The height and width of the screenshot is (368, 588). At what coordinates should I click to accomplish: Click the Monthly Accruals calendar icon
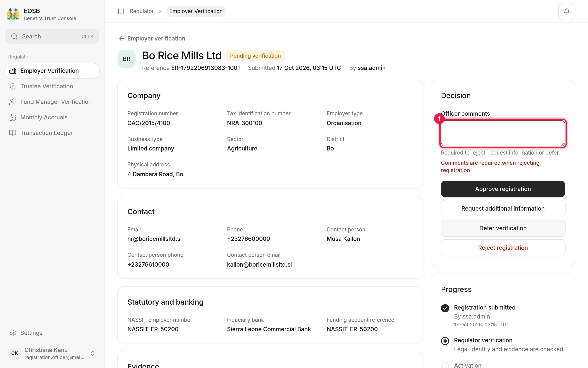coord(13,118)
